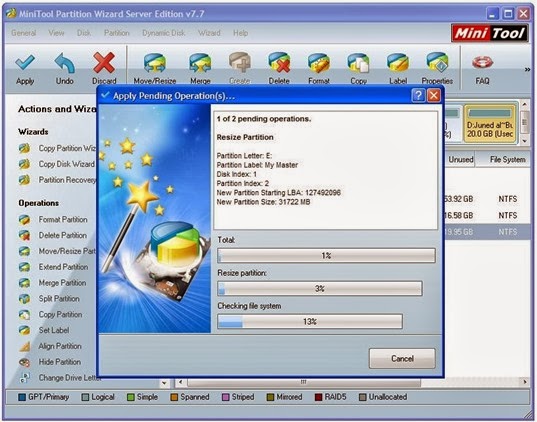
Task: Click the Striped legend swatch
Action: (225, 397)
